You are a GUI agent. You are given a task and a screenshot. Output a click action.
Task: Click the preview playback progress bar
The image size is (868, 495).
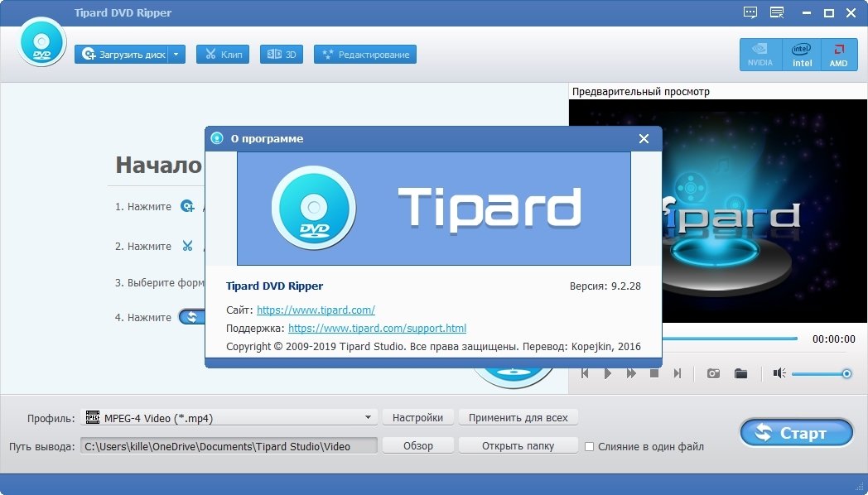point(730,338)
